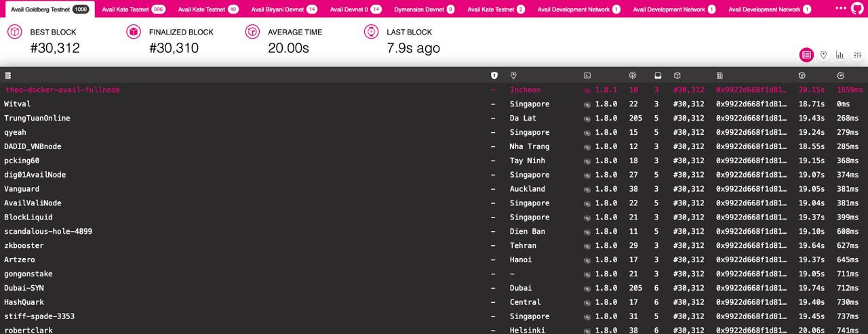This screenshot has width=868, height=334.
Task: Sort by node name column icon
Action: [x=8, y=75]
